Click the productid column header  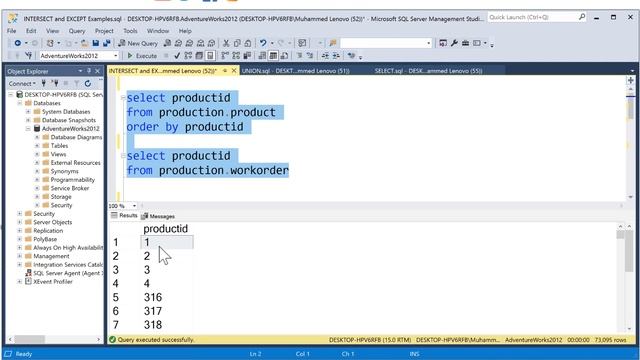click(166, 229)
